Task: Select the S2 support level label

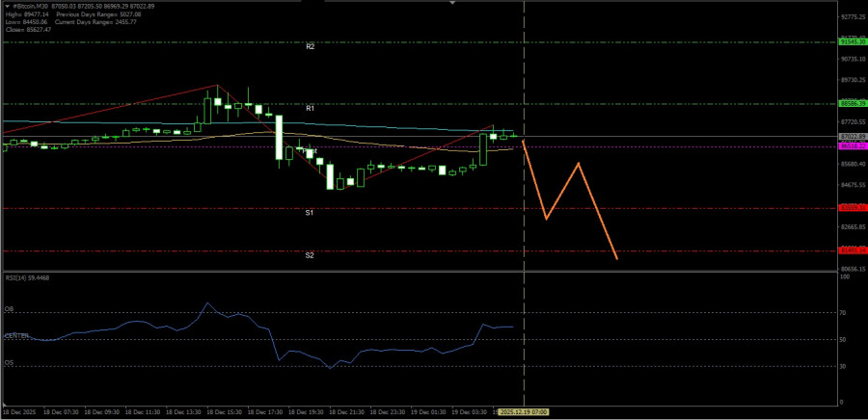Action: click(x=310, y=255)
